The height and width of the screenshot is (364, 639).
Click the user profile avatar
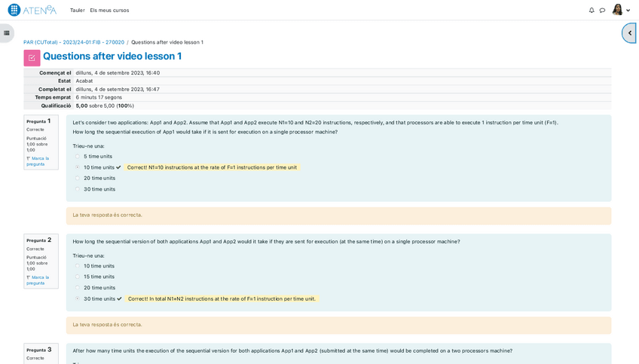coord(617,10)
